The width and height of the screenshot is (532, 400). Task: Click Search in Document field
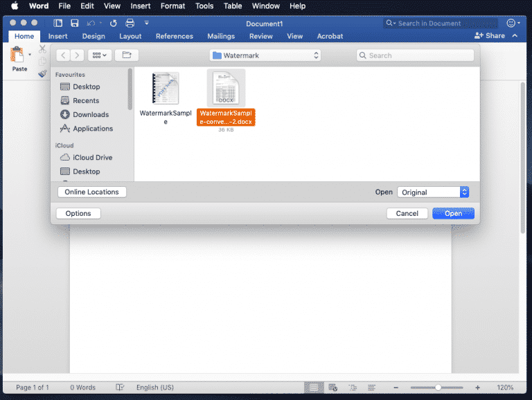tap(441, 24)
